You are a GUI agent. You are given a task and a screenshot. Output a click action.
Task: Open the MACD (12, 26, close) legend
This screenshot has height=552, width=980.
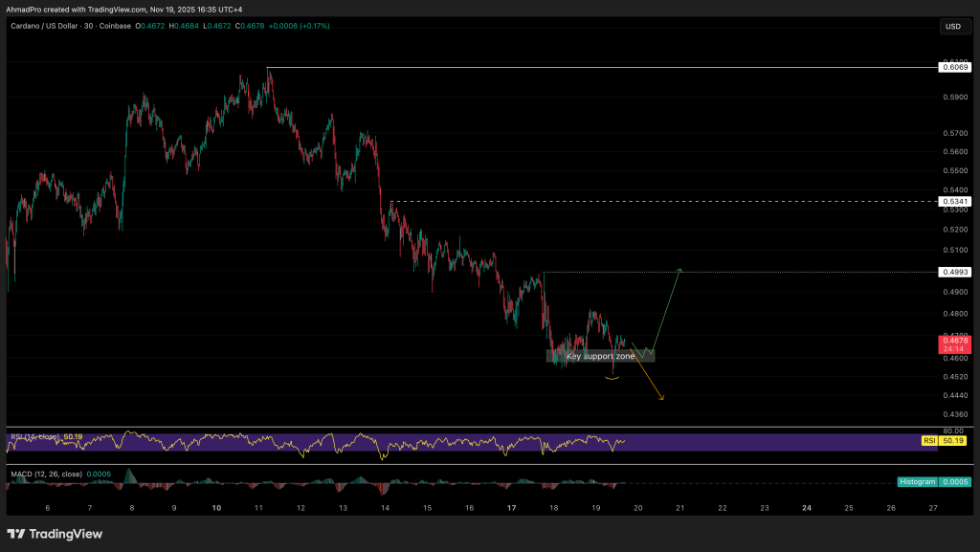click(x=48, y=474)
